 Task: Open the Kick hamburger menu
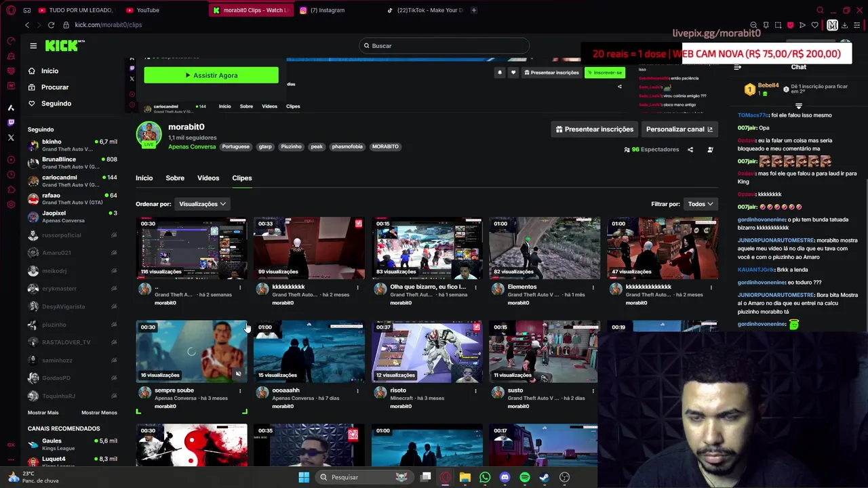(x=33, y=45)
